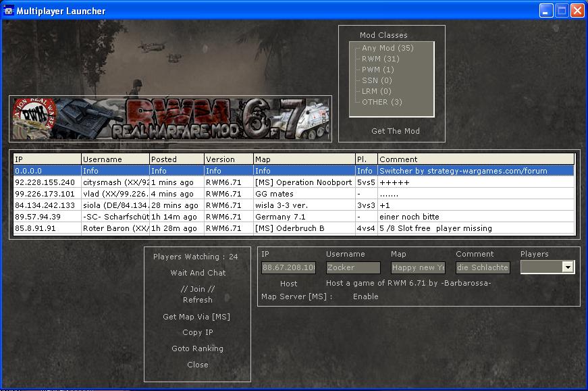
Task: Click the Username field showing Zocker
Action: (353, 267)
